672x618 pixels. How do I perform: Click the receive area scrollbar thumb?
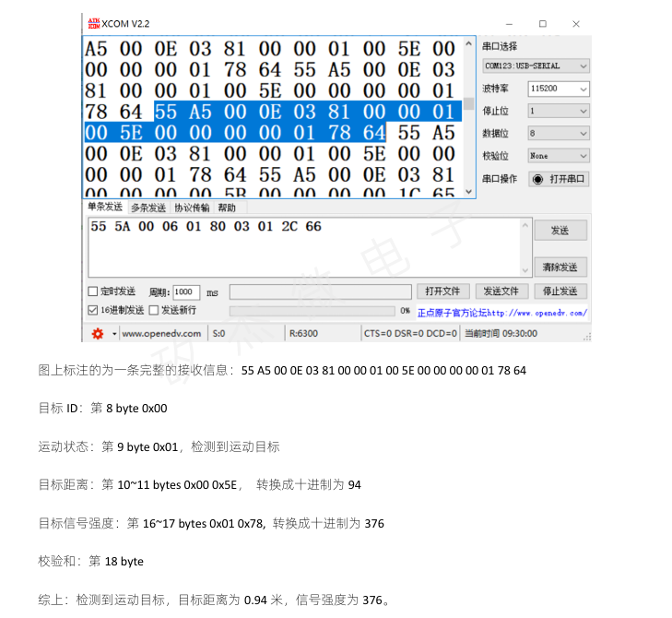coord(469,104)
